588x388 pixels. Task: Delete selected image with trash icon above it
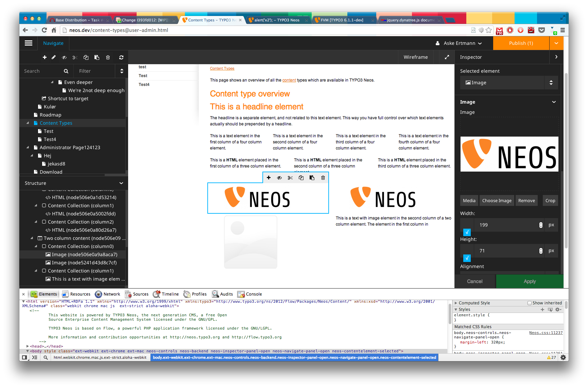(323, 178)
